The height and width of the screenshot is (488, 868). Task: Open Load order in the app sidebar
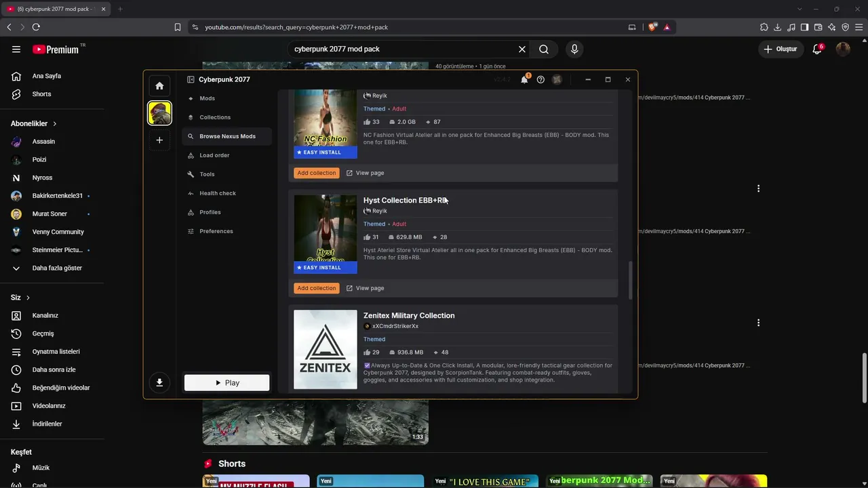[226, 155]
